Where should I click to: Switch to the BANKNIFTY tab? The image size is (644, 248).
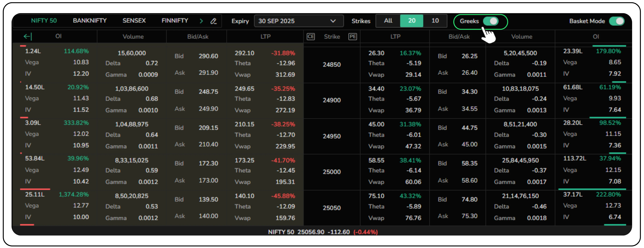coord(90,21)
